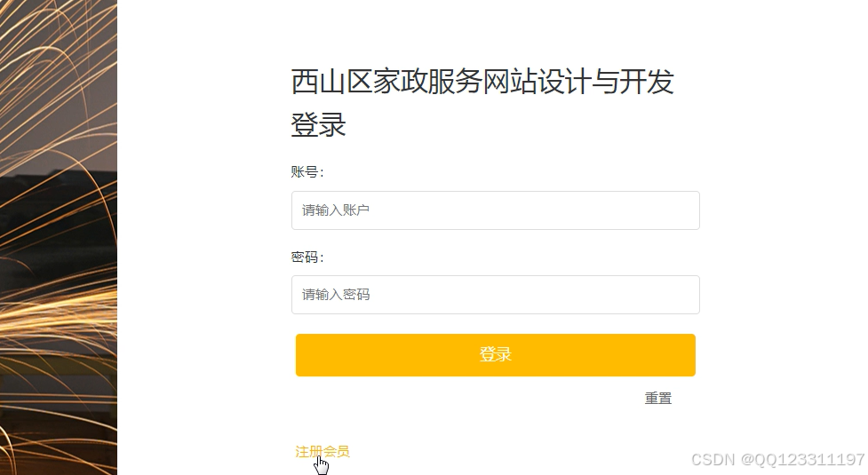Click the CSDN @QQ123311197 watermark
Image resolution: width=868 pixels, height=475 pixels.
click(777, 459)
